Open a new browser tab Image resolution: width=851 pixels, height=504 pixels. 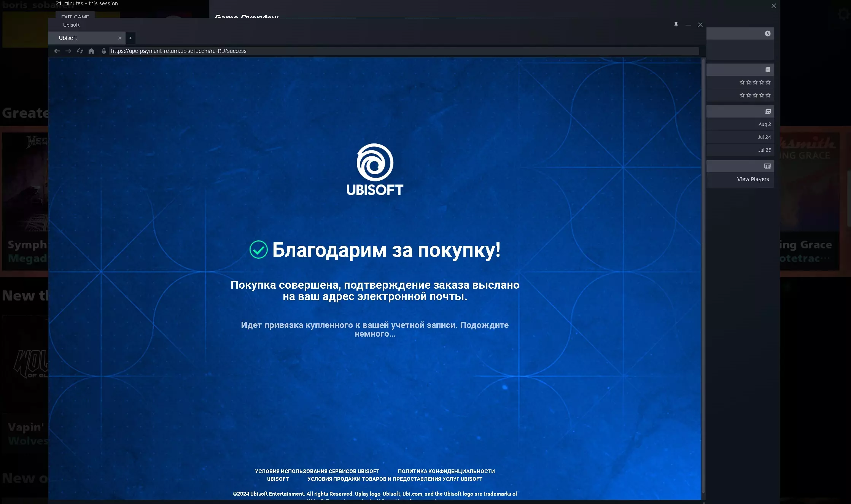click(130, 38)
